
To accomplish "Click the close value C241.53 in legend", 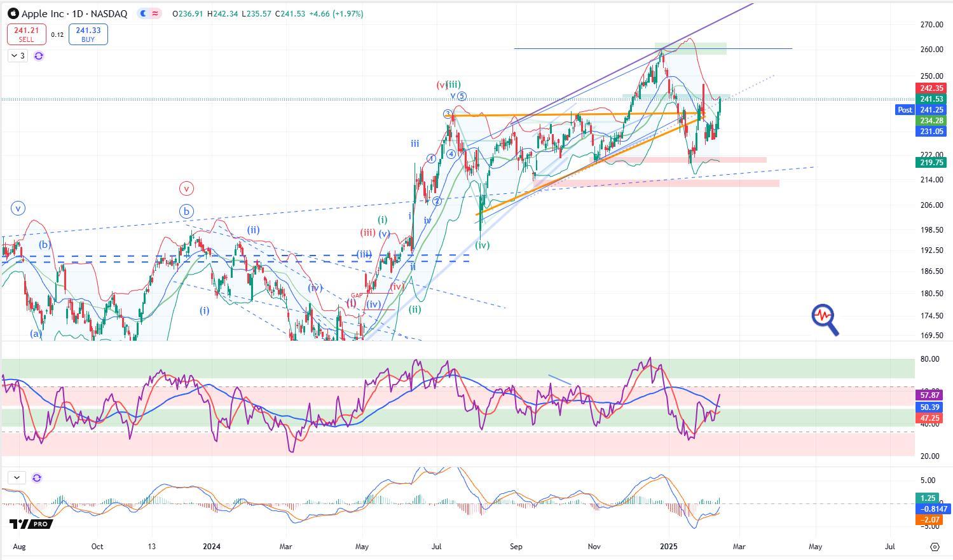I will click(x=290, y=13).
